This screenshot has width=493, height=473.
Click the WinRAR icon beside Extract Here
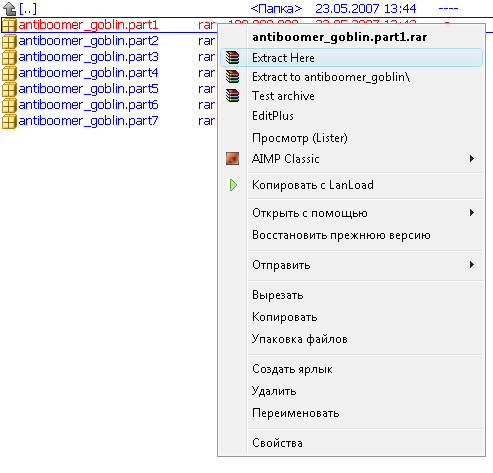[x=232, y=58]
